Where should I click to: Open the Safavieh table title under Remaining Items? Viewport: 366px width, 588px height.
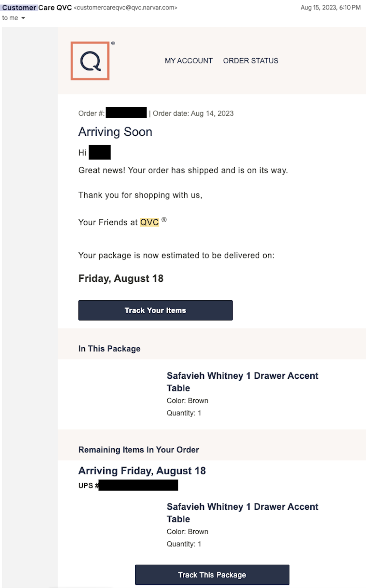(x=242, y=513)
